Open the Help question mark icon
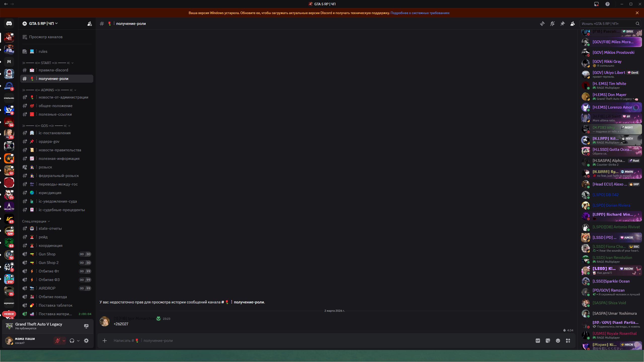 (607, 4)
